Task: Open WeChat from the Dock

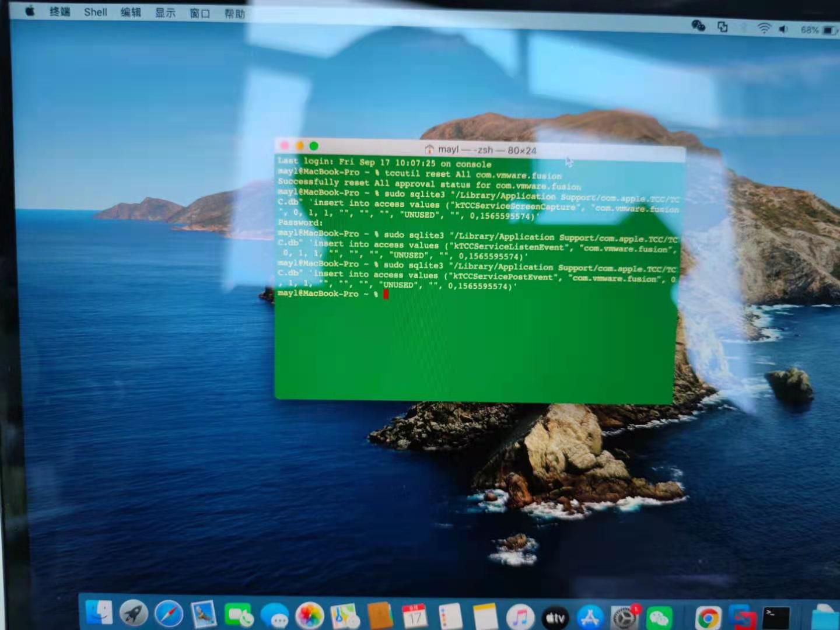Action: tap(660, 618)
